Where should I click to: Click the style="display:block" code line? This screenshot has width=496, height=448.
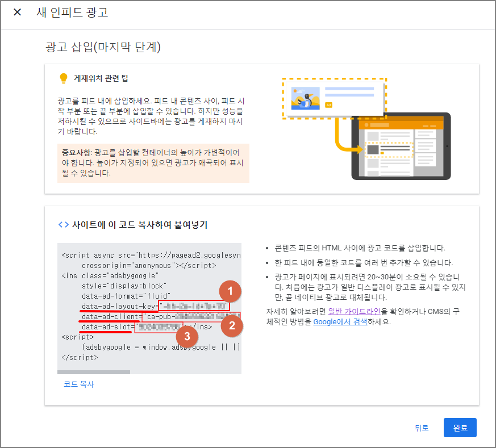point(124,286)
